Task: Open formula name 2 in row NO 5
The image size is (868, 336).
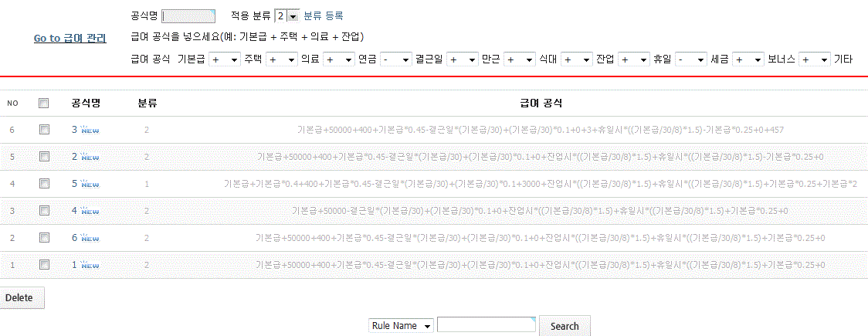Action: (x=75, y=157)
